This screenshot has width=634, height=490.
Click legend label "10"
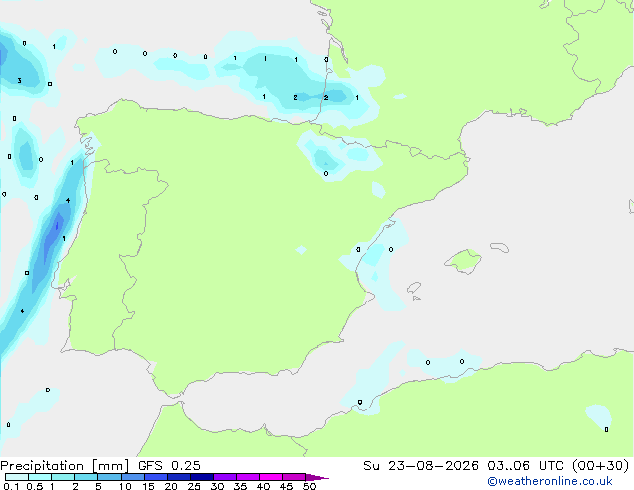[x=125, y=486]
